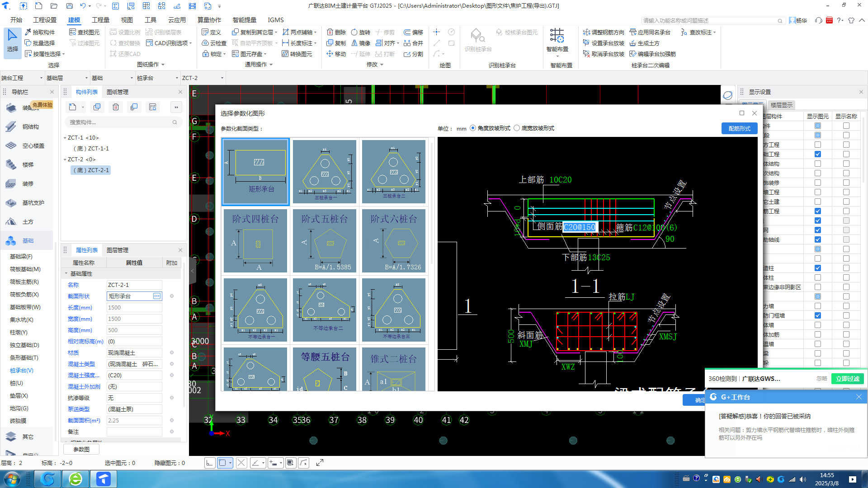Click the 镜像 mirror tool
The width and height of the screenshot is (868, 488).
click(x=361, y=43)
